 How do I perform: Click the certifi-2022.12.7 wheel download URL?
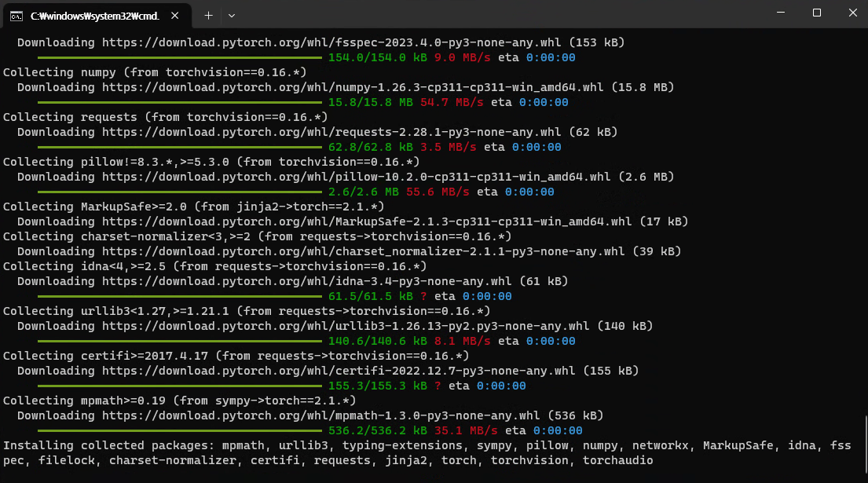click(x=339, y=371)
